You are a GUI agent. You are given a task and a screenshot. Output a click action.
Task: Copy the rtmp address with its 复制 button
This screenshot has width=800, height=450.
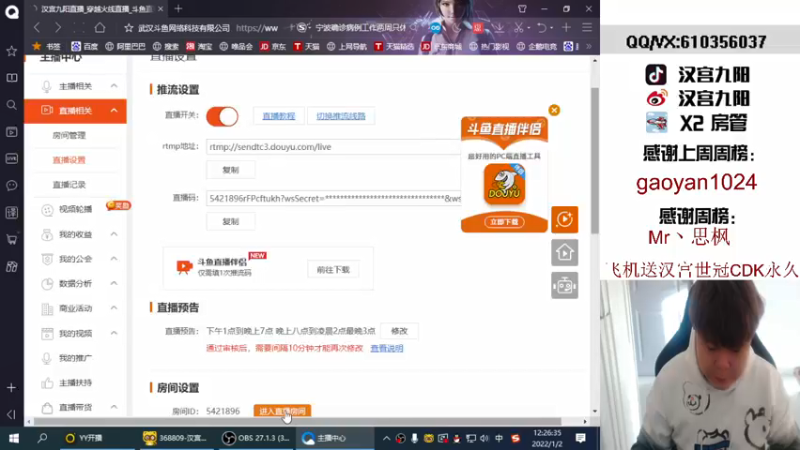click(231, 170)
